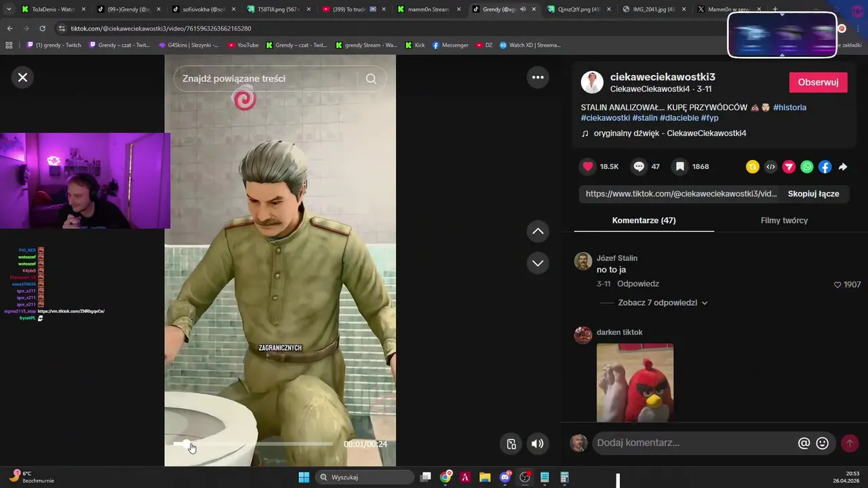Viewport: 868px width, 488px height.
Task: Click the #historia hashtag
Action: point(789,107)
